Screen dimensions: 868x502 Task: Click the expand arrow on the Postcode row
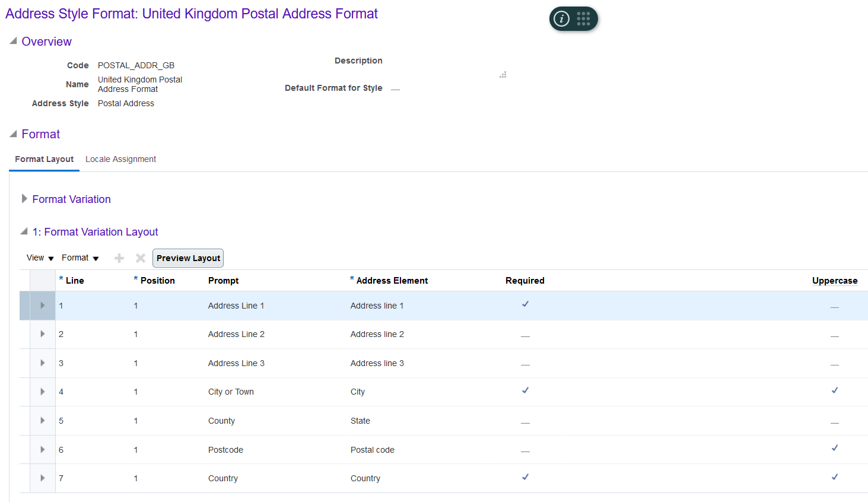pyautogui.click(x=42, y=449)
